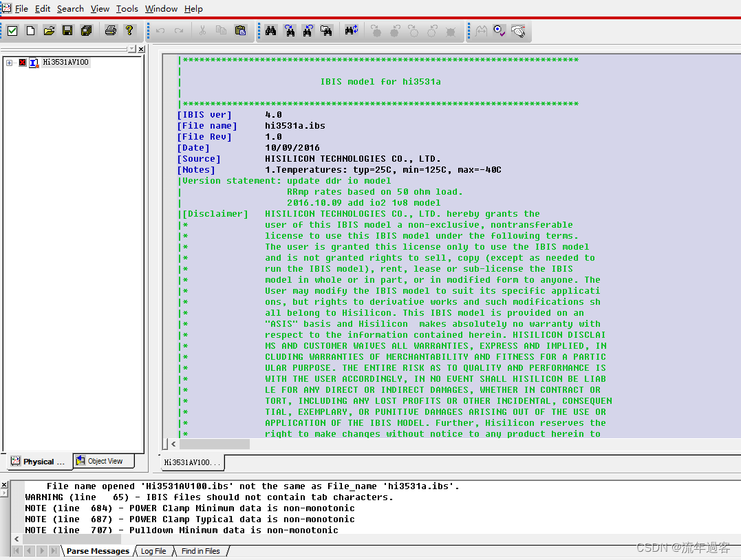
Task: Close the bottom messages panel
Action: [x=3, y=485]
